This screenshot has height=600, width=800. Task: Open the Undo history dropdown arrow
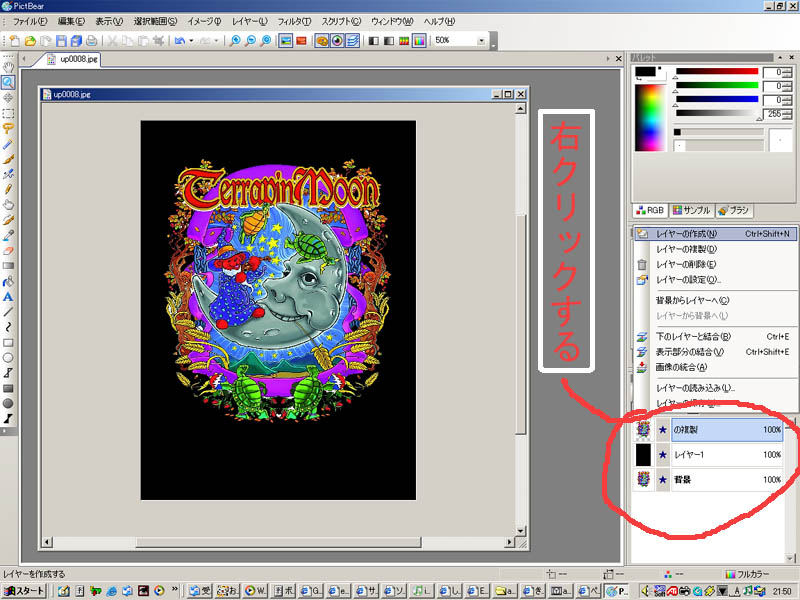pos(191,41)
